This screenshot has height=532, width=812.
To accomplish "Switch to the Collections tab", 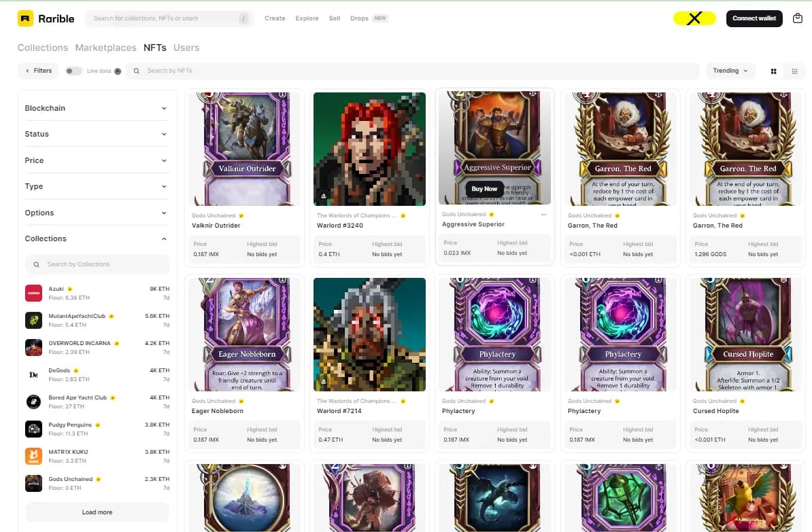I will 43,48.
